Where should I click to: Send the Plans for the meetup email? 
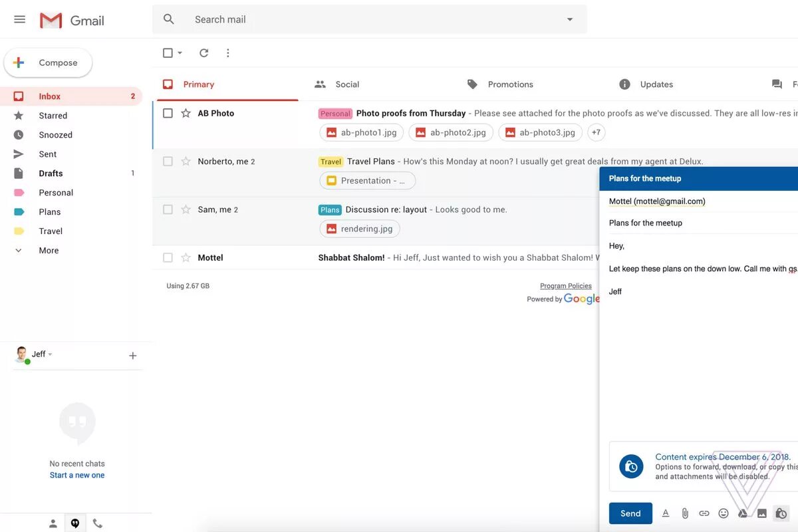[x=630, y=513]
